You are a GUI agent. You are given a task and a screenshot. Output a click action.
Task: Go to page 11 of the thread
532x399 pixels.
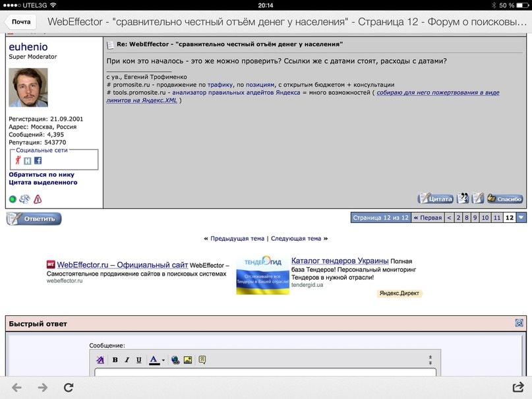(496, 218)
